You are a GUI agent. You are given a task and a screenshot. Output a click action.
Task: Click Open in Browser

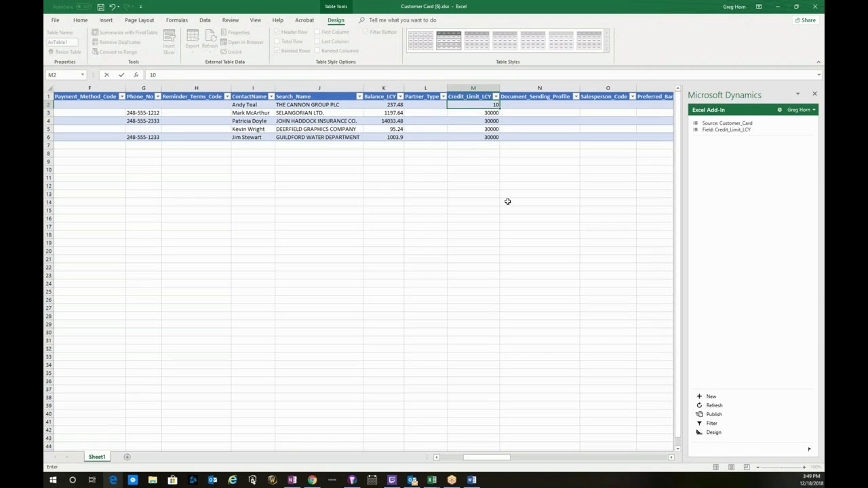(x=242, y=42)
